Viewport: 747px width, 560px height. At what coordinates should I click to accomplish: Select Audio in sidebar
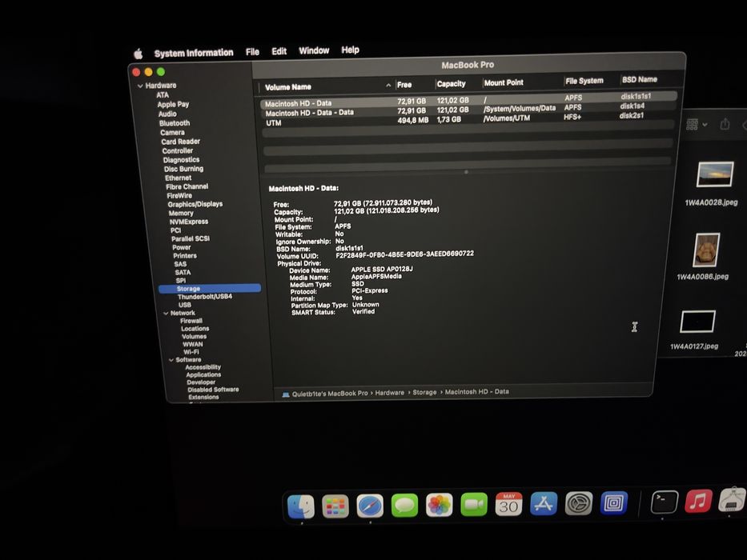pos(167,114)
